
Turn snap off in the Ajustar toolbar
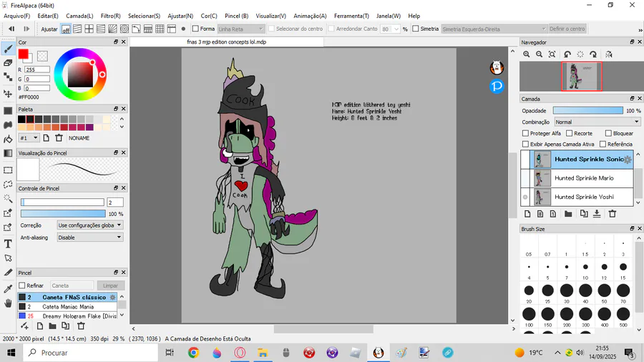66,29
